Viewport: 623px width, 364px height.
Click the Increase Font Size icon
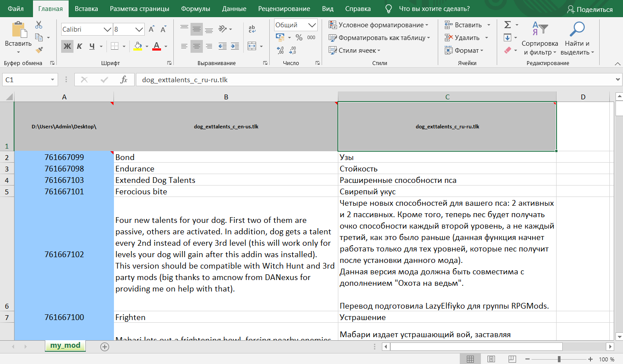tap(151, 29)
